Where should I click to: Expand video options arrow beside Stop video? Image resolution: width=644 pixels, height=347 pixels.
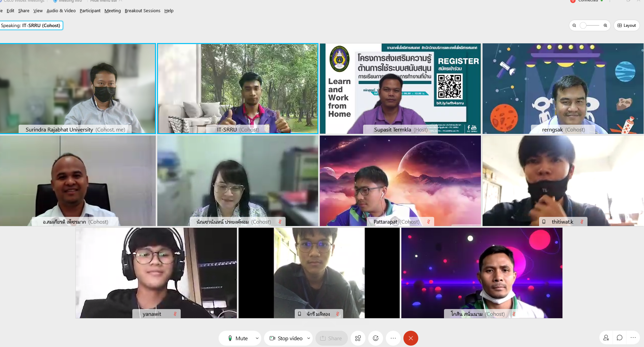pos(309,338)
